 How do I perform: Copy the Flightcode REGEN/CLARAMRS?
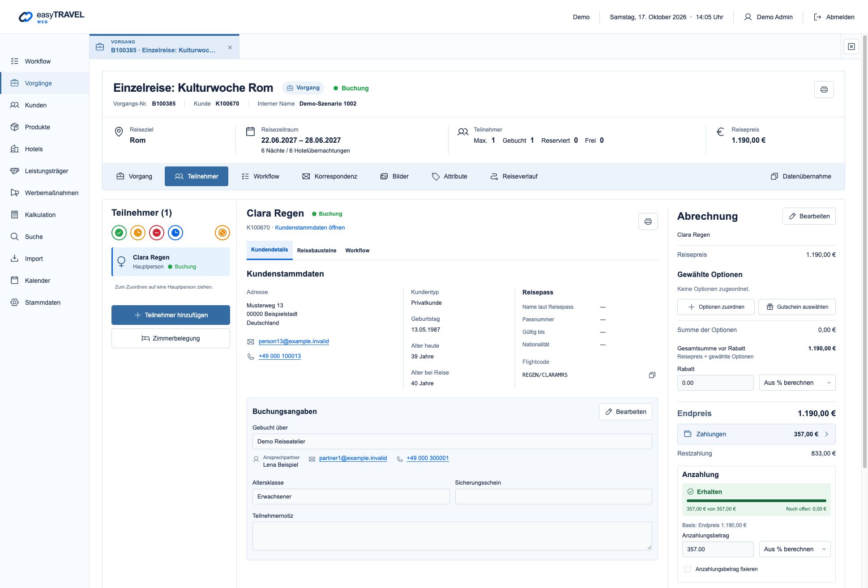pos(652,375)
